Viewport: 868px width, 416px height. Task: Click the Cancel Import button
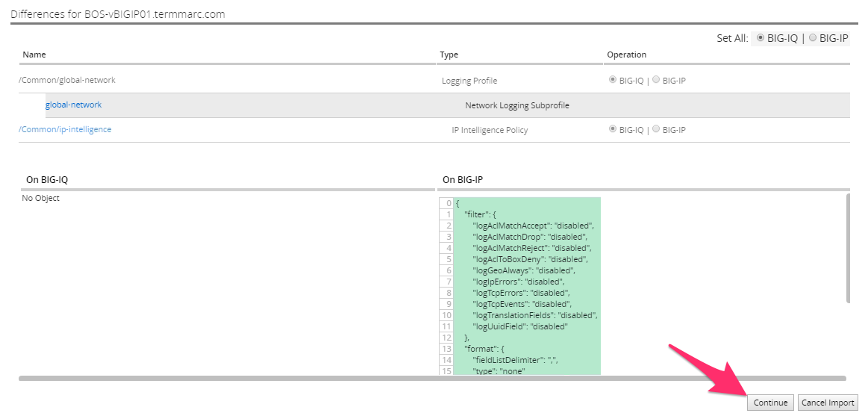[x=828, y=403]
